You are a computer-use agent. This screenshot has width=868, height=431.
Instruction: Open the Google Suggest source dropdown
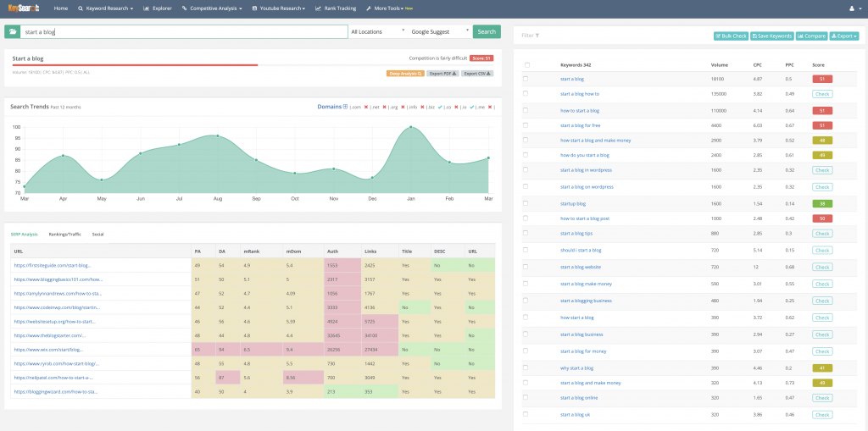coord(440,31)
